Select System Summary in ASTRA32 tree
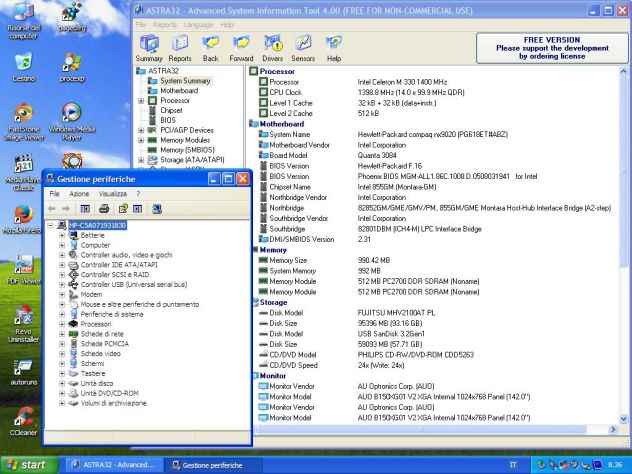Image resolution: width=632 pixels, height=474 pixels. (185, 81)
